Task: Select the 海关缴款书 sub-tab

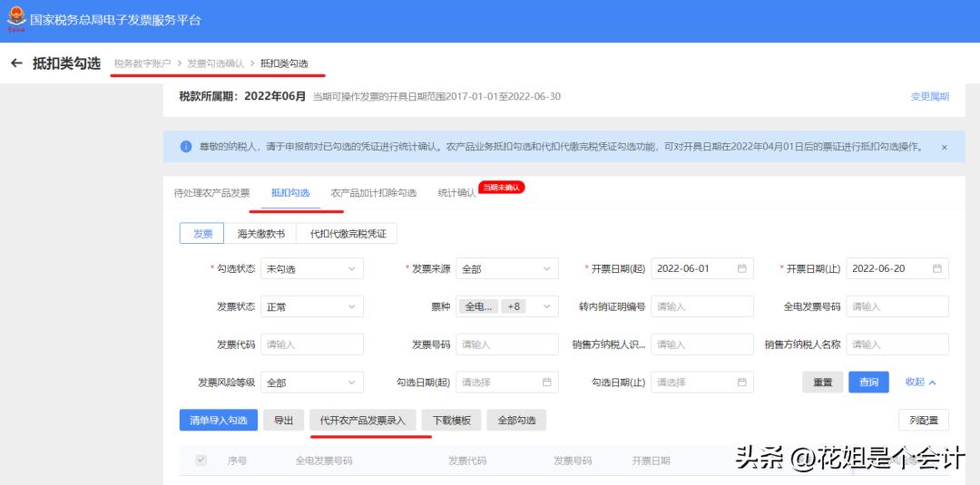Action: [x=260, y=234]
